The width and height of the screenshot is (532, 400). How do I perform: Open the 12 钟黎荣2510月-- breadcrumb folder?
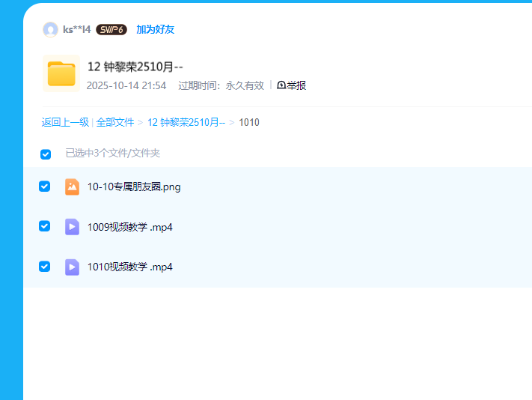pyautogui.click(x=186, y=122)
